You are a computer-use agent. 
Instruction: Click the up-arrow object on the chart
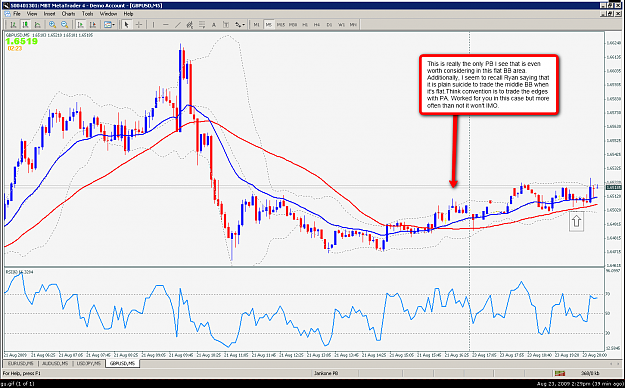tap(576, 221)
